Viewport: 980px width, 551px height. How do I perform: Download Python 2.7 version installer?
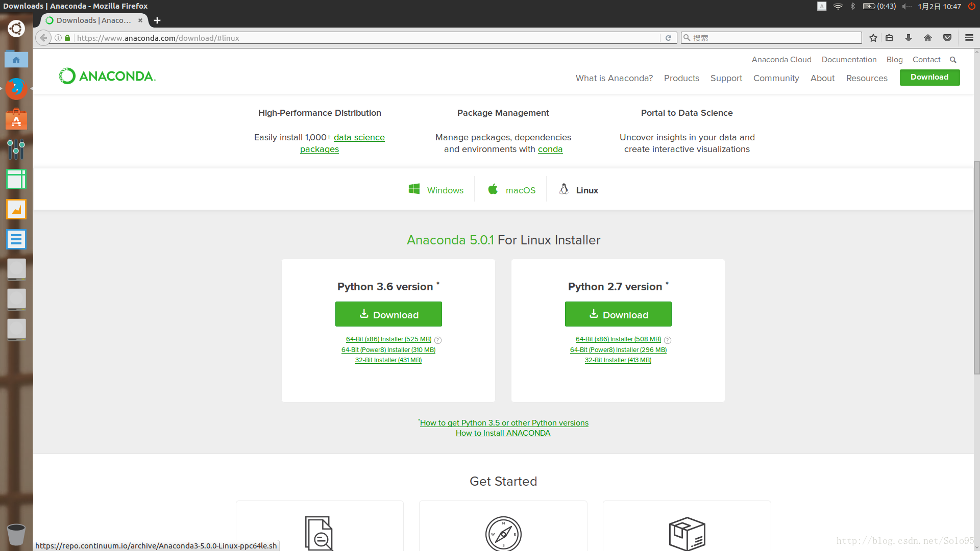[618, 314]
